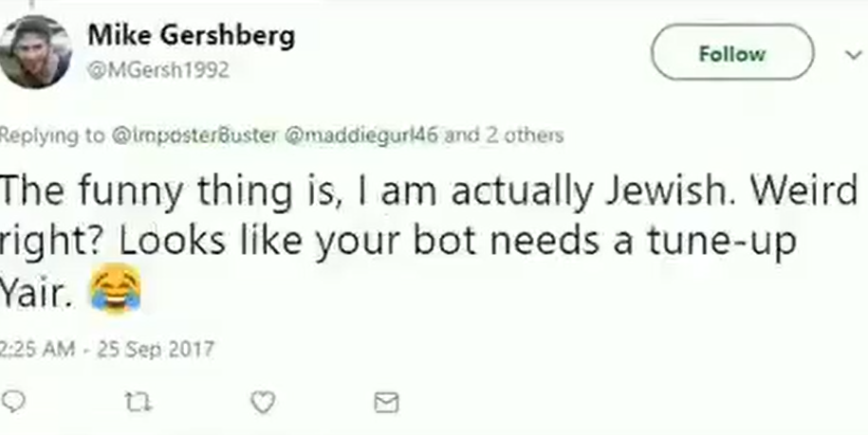
Task: Click the tears of joy emoji
Action: 116,289
